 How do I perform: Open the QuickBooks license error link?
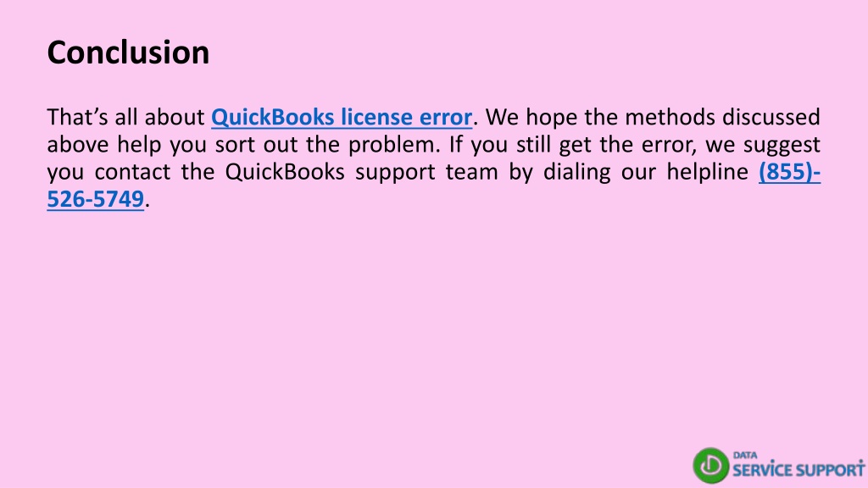coord(342,117)
